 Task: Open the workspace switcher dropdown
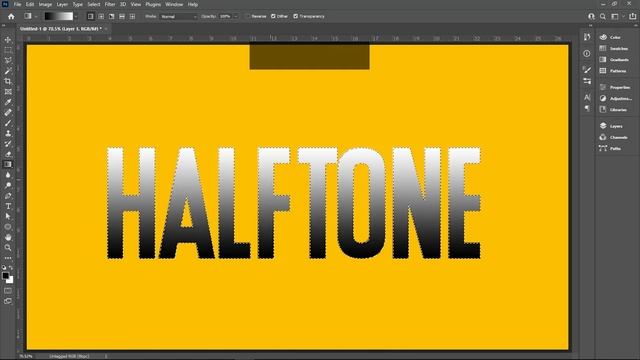[x=617, y=16]
